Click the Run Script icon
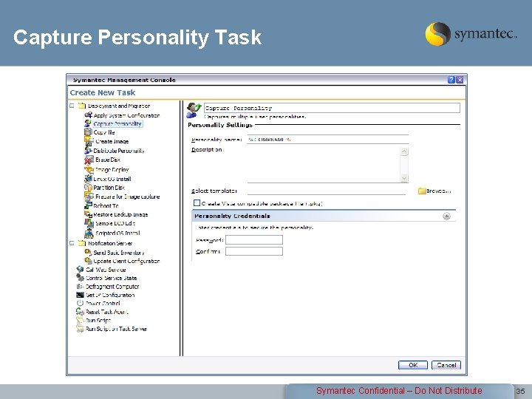 [x=80, y=320]
